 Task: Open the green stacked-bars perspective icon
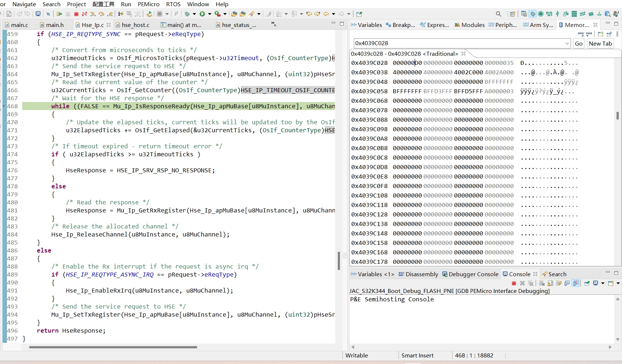tap(574, 14)
